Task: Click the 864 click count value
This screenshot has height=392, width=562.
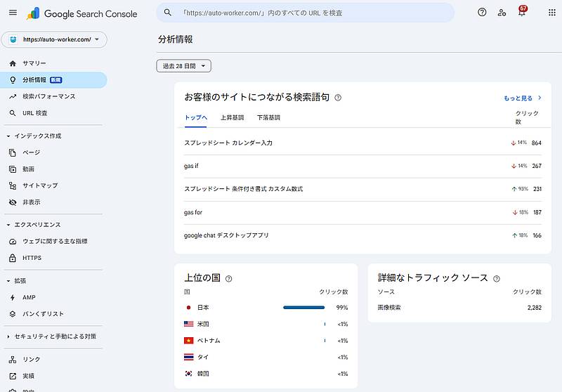Action: pos(537,143)
